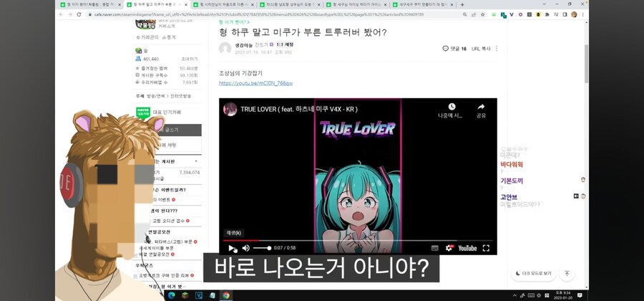644x301 pixels.
Task: Click the 방송/연예 > 인터넷방송 topic link
Action: coord(169,96)
